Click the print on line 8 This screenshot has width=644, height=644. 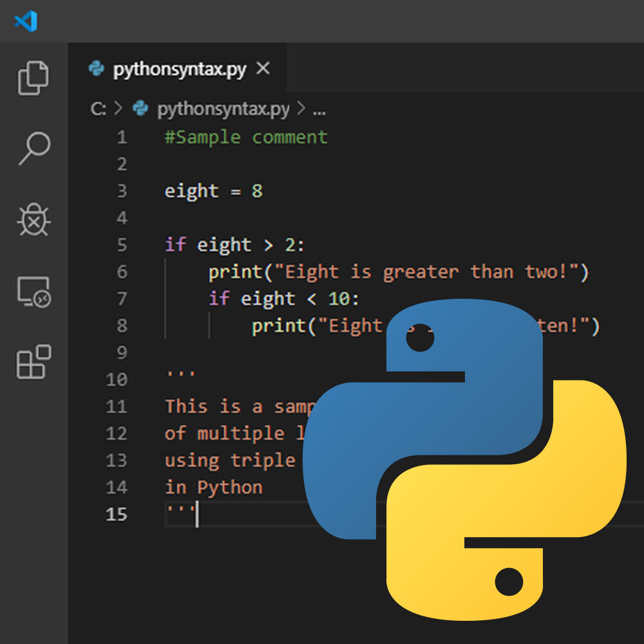279,326
